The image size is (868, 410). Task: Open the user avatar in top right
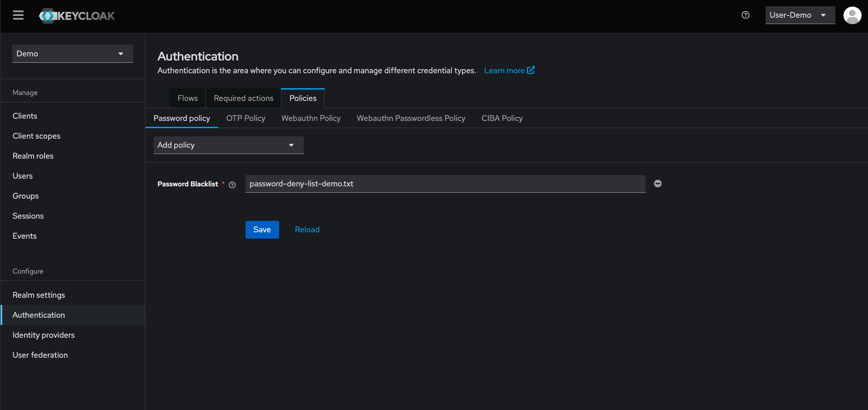(852, 15)
